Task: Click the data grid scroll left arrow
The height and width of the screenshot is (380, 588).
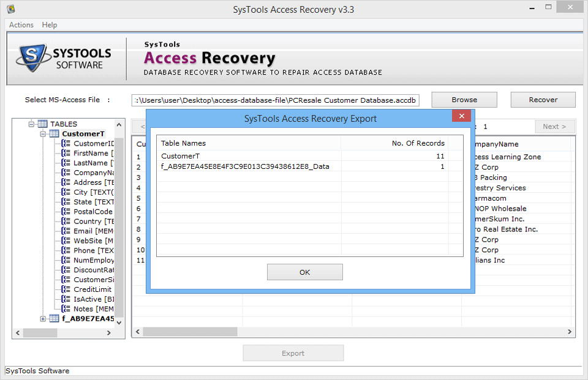Action: point(138,332)
